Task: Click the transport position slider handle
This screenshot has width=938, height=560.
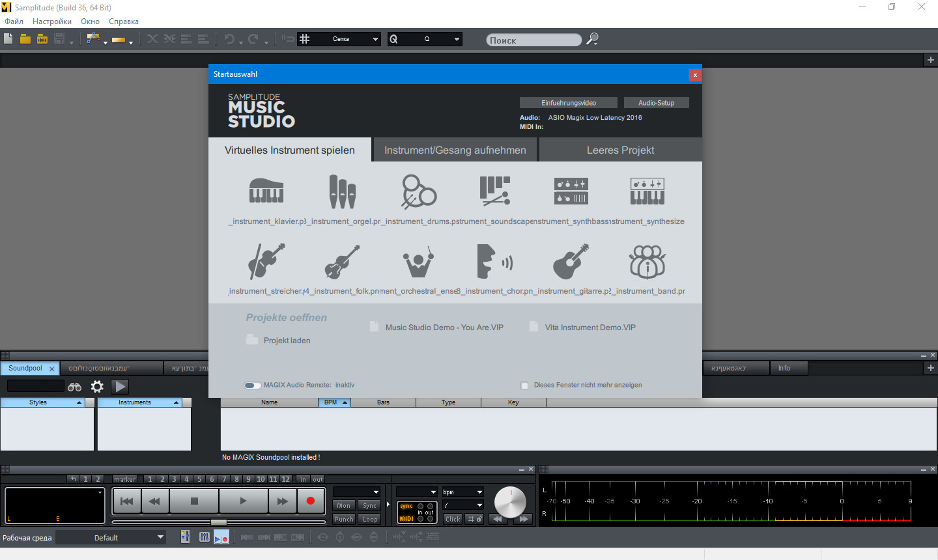Action: [219, 522]
